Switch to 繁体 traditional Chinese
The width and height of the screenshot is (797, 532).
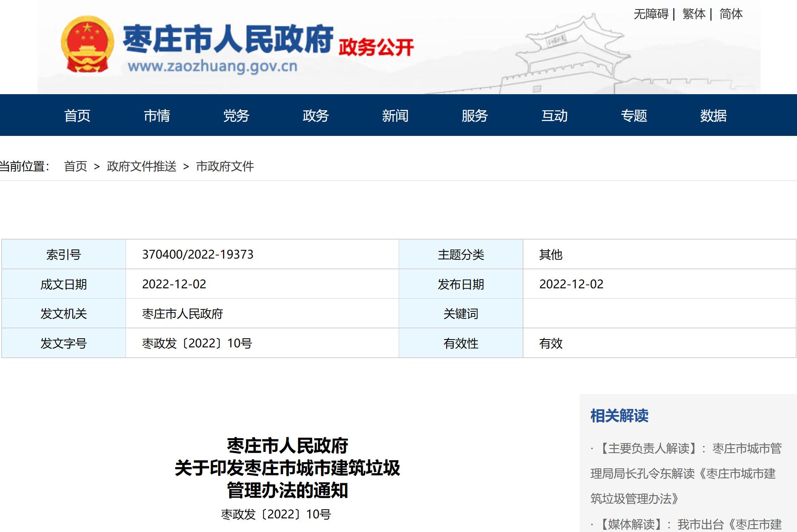(x=694, y=14)
